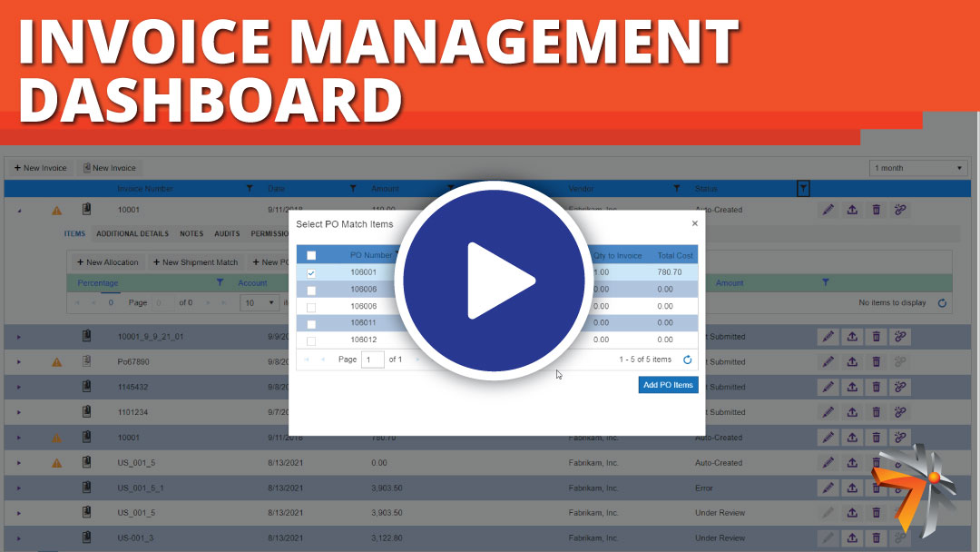Open the link/match icon on the top invoice row

click(900, 209)
